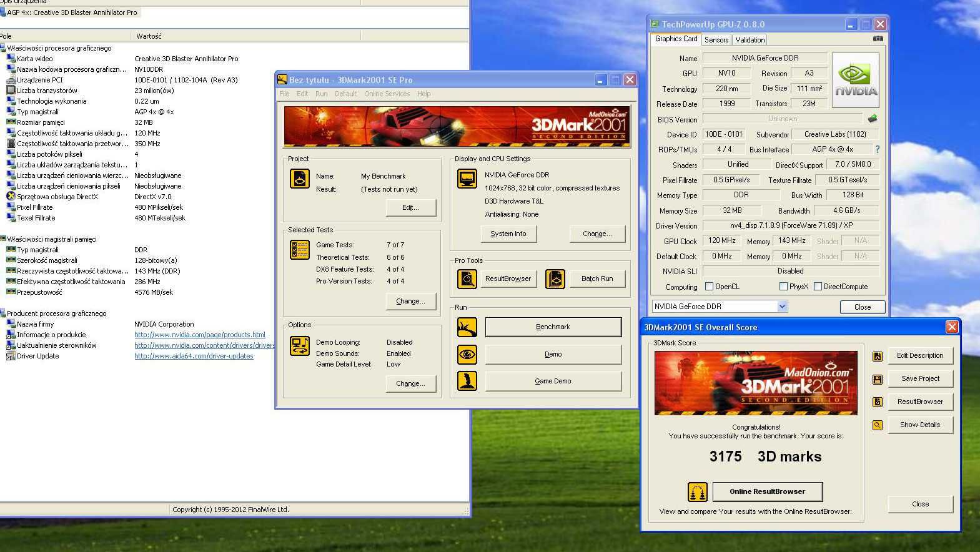The image size is (980, 552).
Task: Enable the OpenCL checkbox in GPU-Z
Action: coord(709,287)
